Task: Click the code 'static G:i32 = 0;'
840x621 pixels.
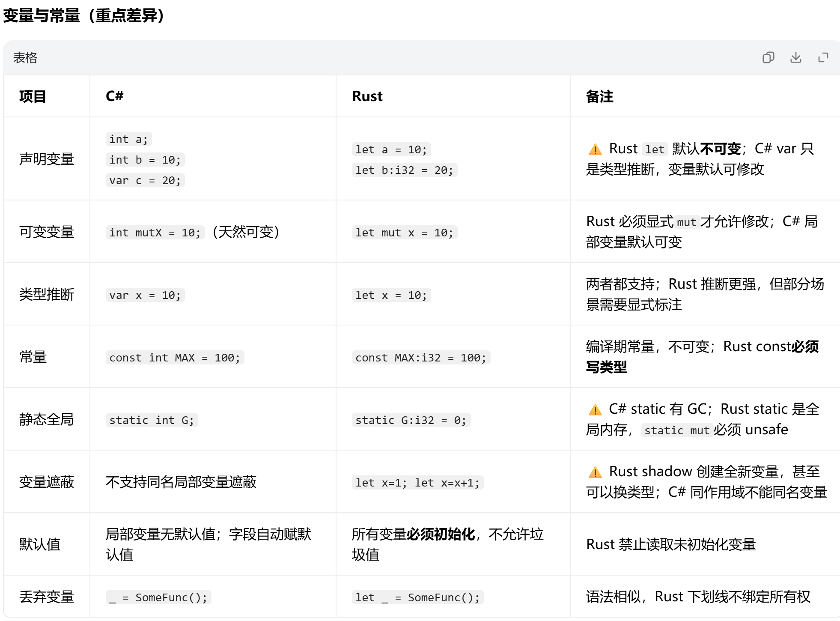Action: [411, 420]
